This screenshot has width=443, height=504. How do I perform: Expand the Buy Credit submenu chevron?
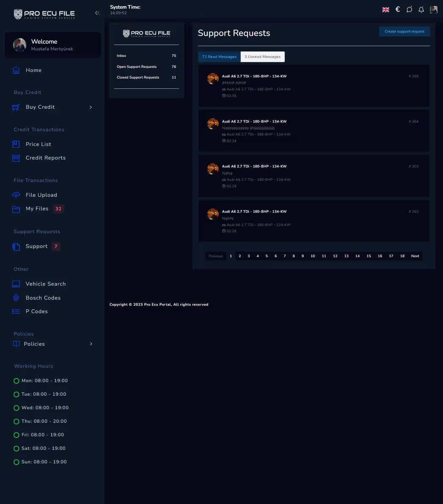tap(91, 107)
